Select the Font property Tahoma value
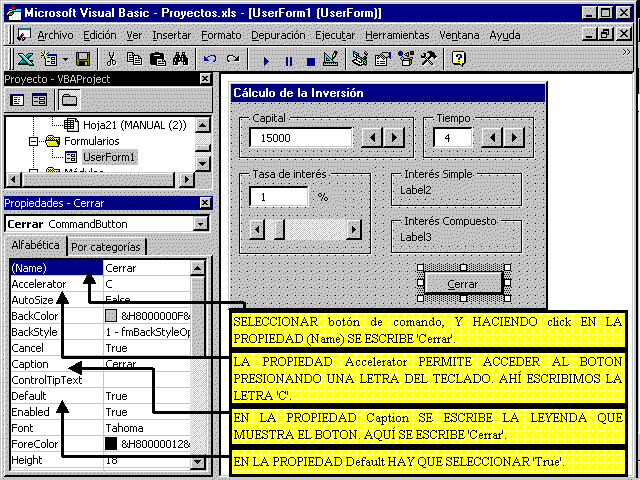 pyautogui.click(x=147, y=428)
